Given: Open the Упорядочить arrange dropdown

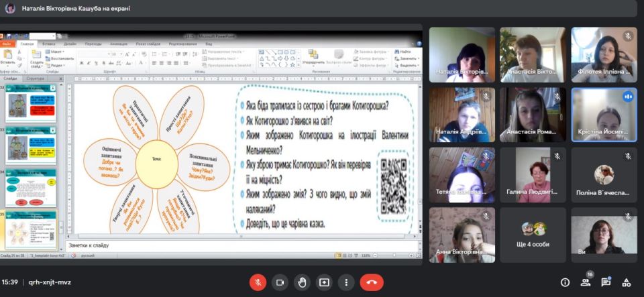Looking at the screenshot, I should [x=313, y=58].
